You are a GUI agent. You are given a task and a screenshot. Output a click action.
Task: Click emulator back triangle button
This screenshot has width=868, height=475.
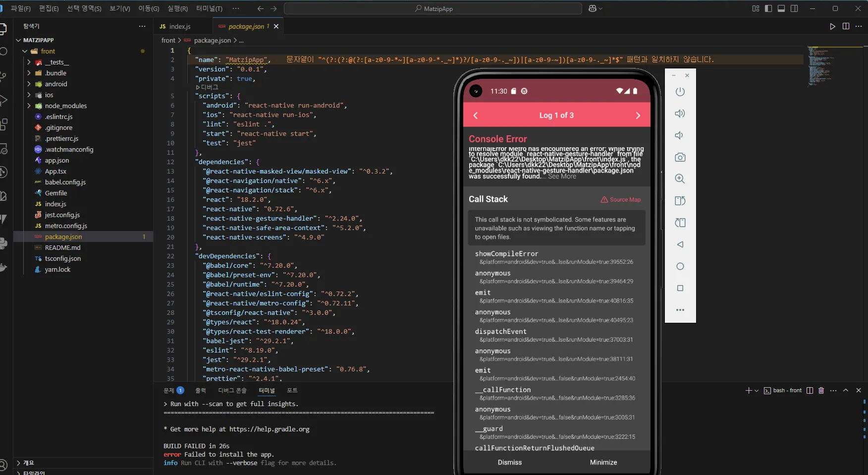680,244
